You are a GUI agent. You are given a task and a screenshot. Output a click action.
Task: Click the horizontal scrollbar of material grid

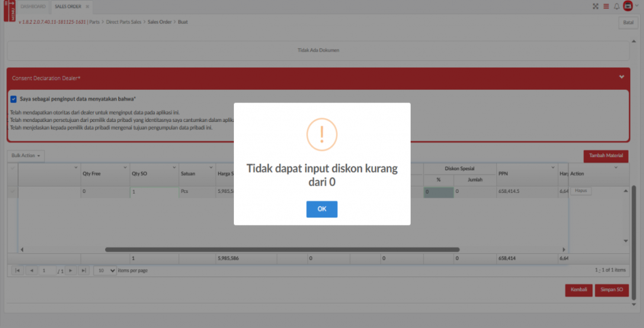click(x=282, y=249)
